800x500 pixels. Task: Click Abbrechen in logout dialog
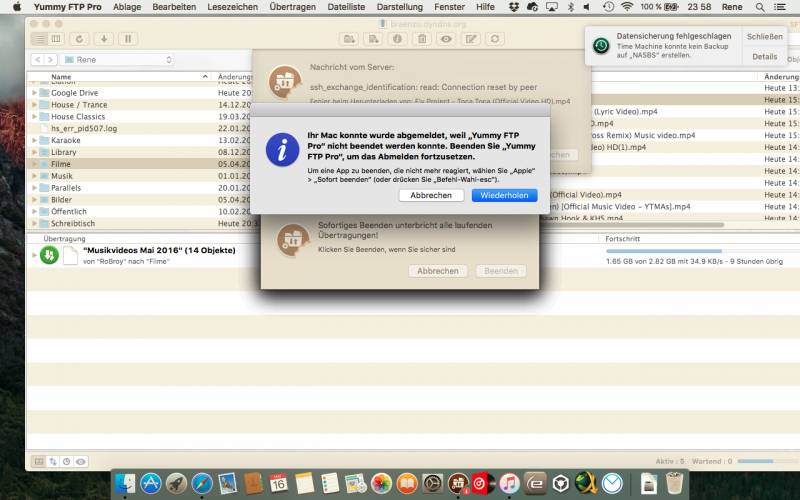pyautogui.click(x=431, y=195)
